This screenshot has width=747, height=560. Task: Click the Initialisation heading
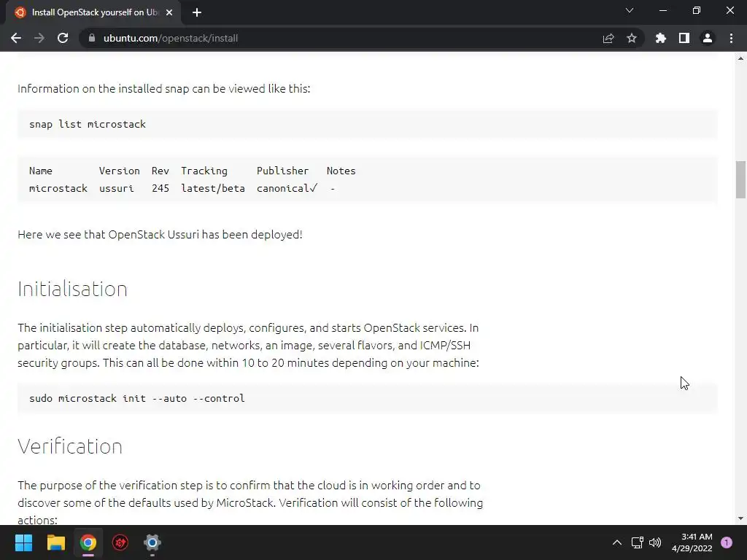pos(72,289)
